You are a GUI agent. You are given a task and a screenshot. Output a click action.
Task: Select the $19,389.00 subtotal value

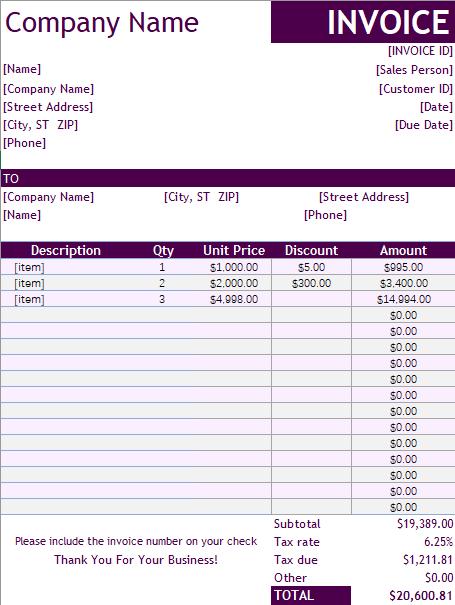click(x=425, y=524)
